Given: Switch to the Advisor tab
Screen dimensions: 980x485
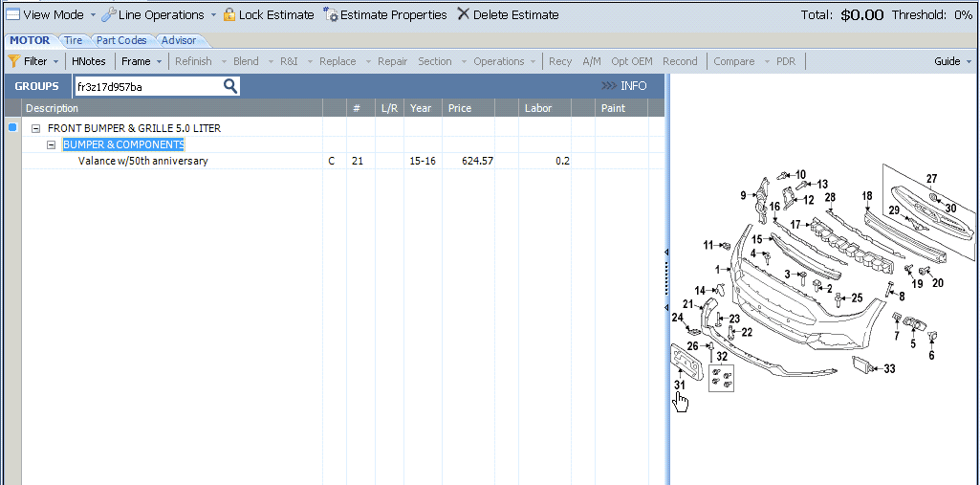Looking at the screenshot, I should click(x=178, y=40).
